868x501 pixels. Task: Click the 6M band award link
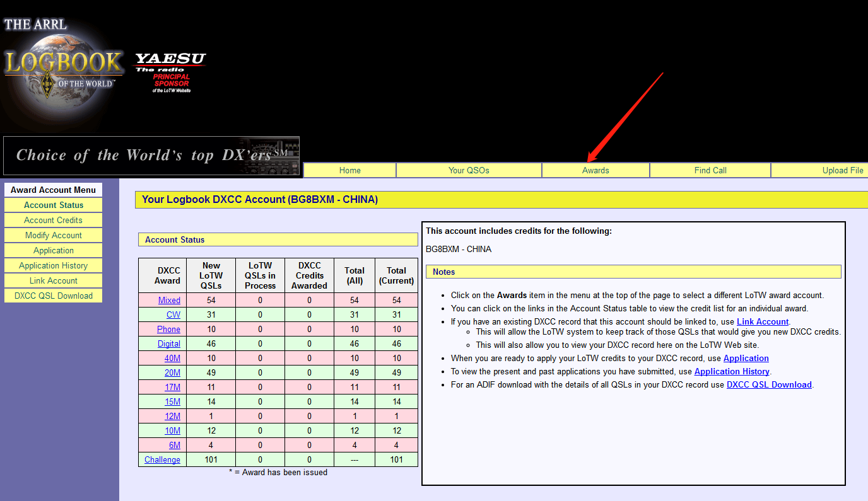[175, 446]
